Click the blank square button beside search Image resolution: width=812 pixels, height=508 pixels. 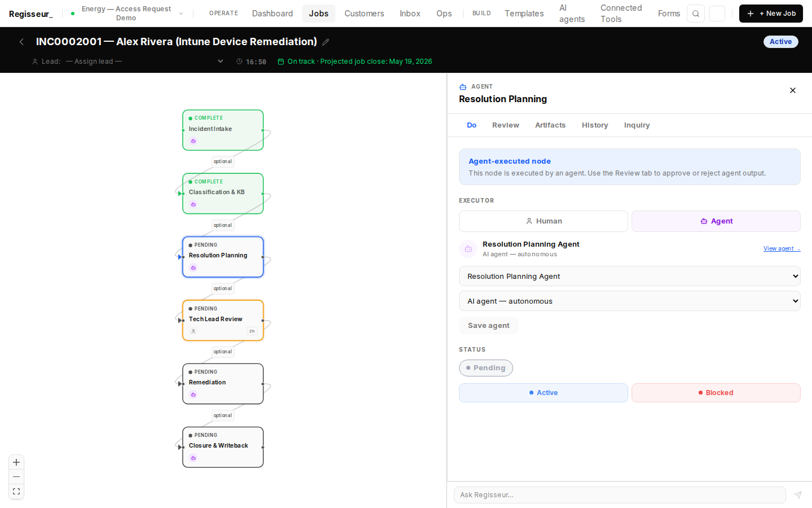pyautogui.click(x=717, y=14)
